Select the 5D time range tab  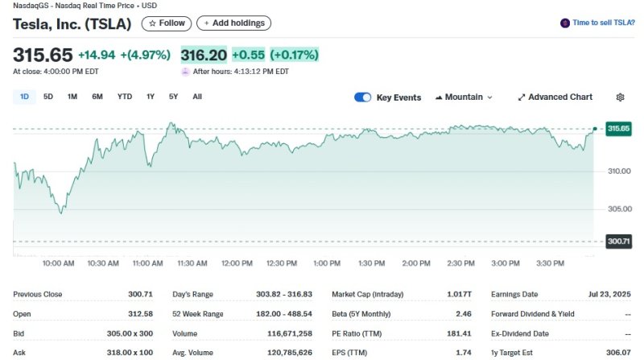48,97
